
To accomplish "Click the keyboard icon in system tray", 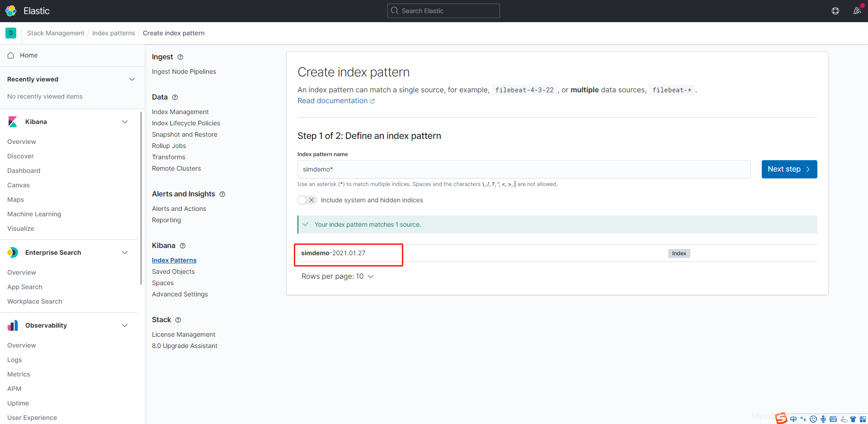I will pos(833,419).
